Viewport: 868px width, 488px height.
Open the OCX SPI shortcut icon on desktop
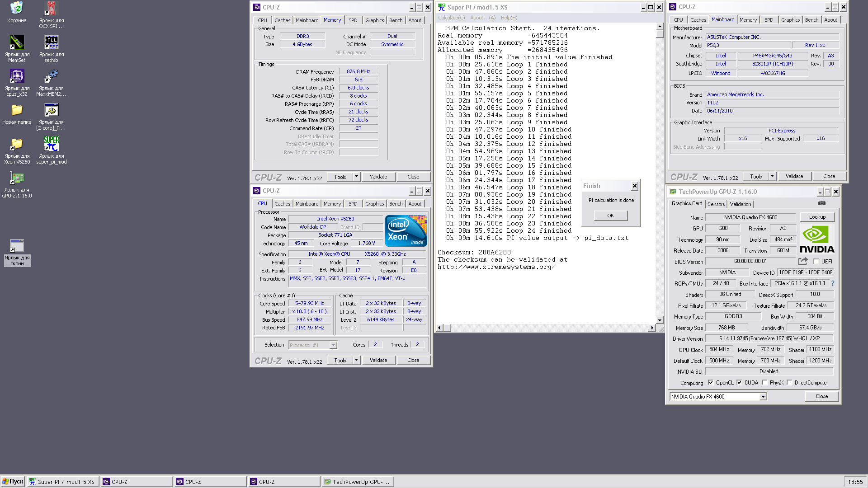point(51,8)
